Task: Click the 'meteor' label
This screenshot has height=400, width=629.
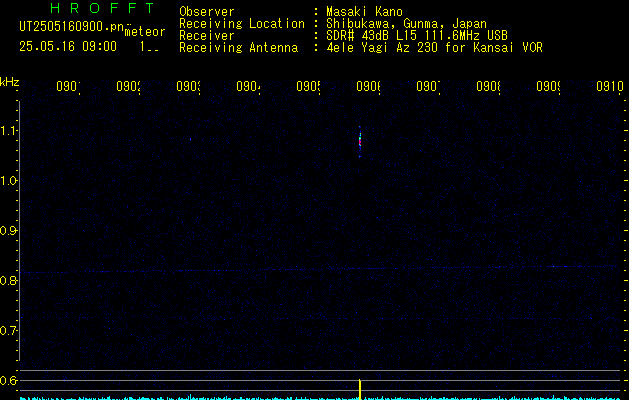Action: (x=145, y=32)
